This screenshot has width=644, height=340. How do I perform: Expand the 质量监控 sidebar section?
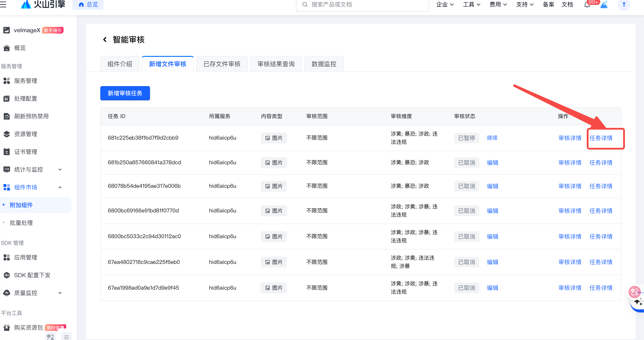60,293
